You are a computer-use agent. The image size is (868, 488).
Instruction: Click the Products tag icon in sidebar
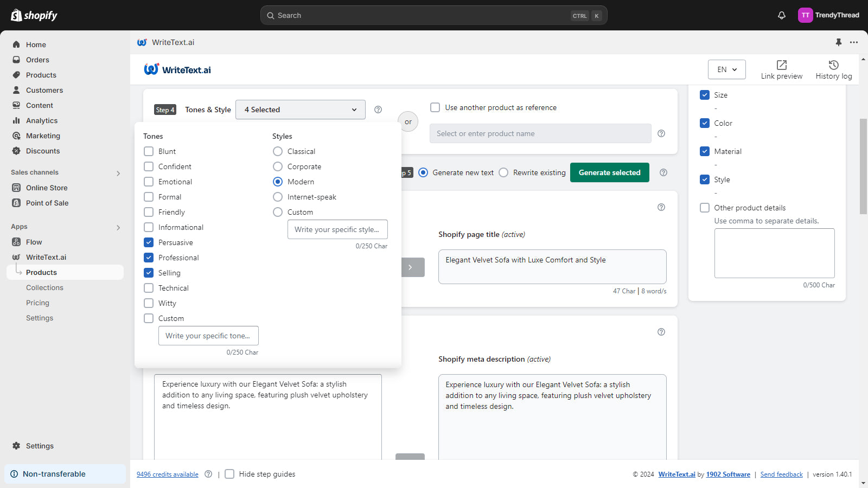point(16,75)
